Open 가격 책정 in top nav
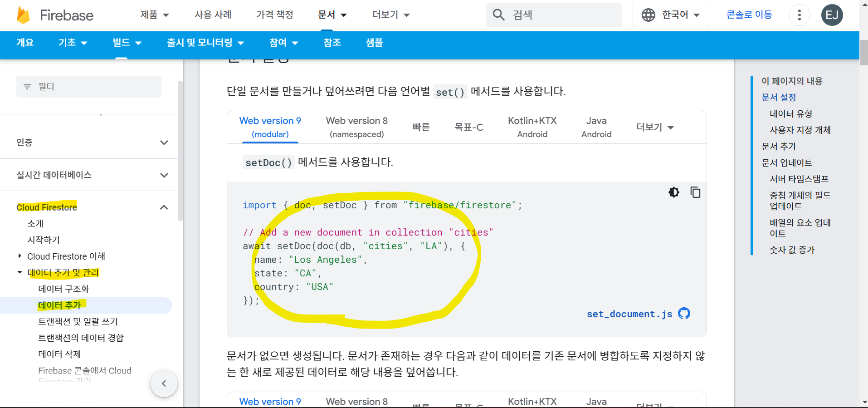This screenshot has height=408, width=868. pyautogui.click(x=275, y=15)
